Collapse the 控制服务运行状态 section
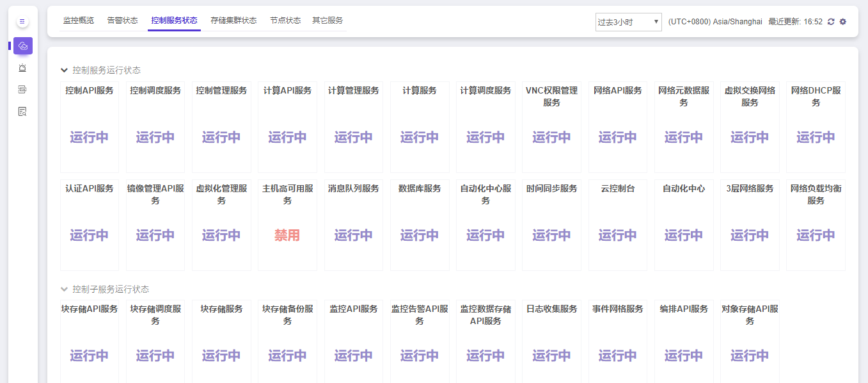This screenshot has height=383, width=868. [x=64, y=70]
